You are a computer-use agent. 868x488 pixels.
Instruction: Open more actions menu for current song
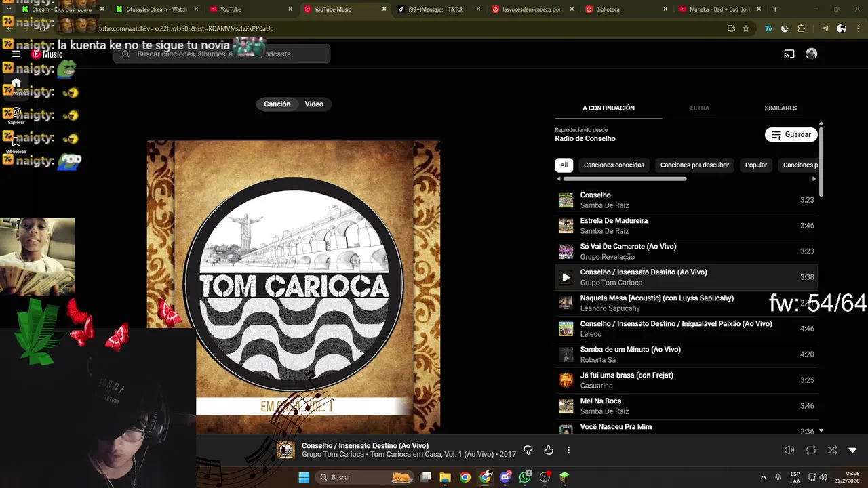tap(568, 450)
